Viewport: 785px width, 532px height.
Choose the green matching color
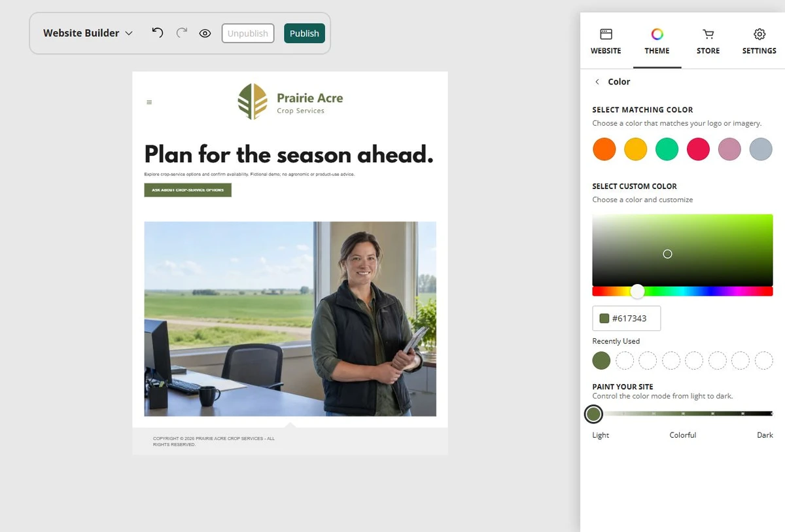click(x=667, y=149)
